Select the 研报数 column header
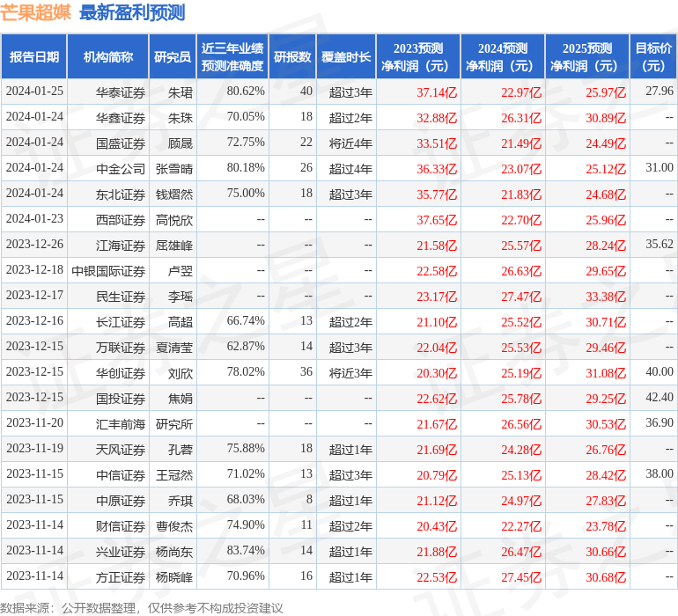Viewport: 678px width, 616px height. [292, 57]
